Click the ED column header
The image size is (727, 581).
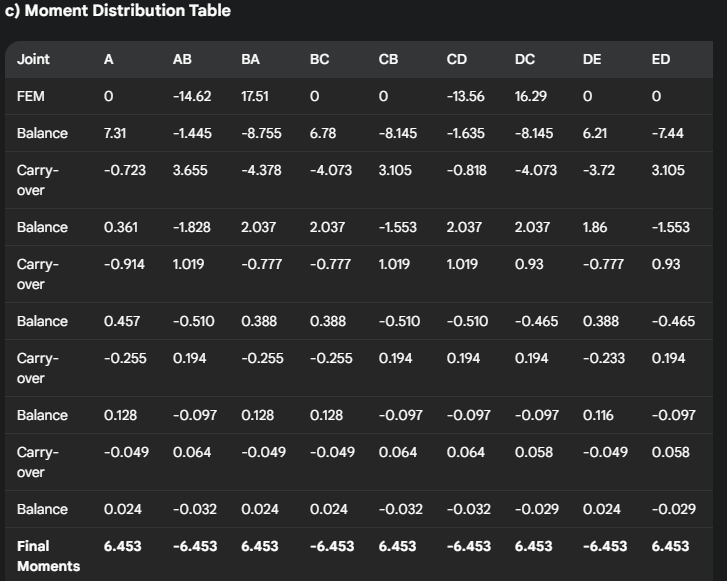(x=660, y=59)
